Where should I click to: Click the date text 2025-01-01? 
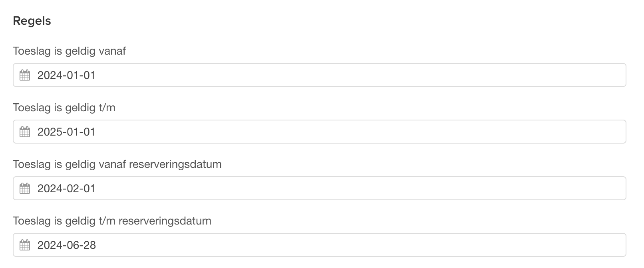click(66, 132)
